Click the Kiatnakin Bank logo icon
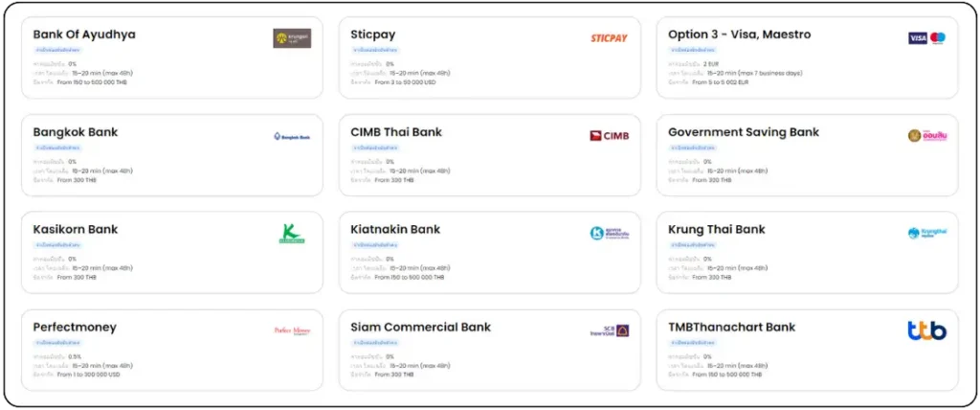This screenshot has width=980, height=410. [609, 233]
